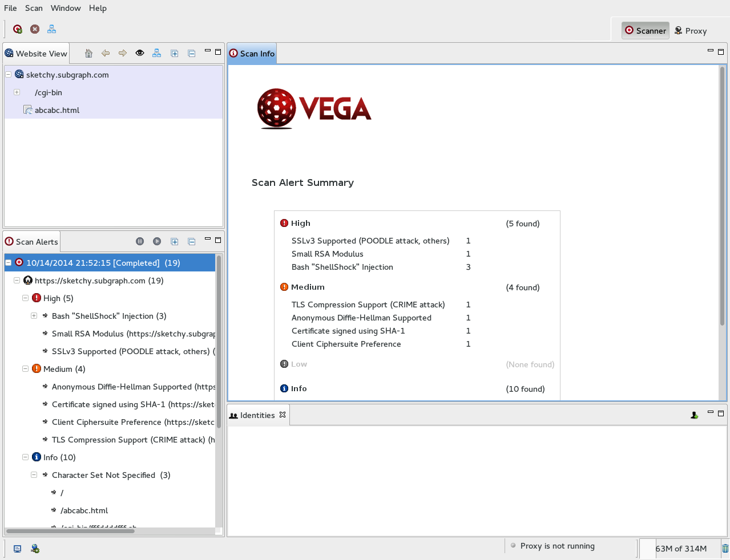Select the /abcabc.html alert entry
Screen dimensions: 730x560
(x=84, y=510)
